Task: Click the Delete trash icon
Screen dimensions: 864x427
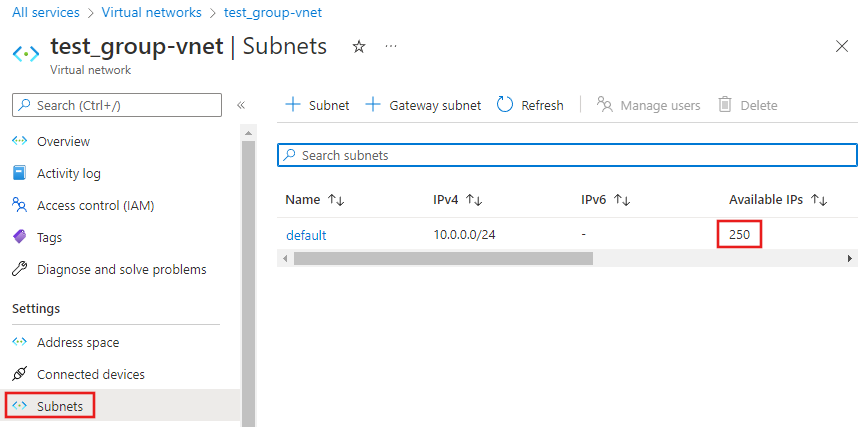Action: click(725, 105)
